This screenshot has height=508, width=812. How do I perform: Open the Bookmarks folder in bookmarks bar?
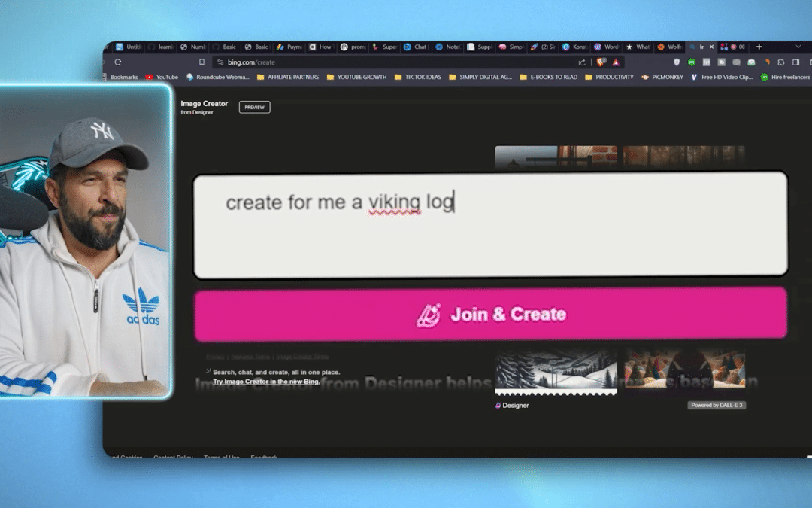pos(121,77)
